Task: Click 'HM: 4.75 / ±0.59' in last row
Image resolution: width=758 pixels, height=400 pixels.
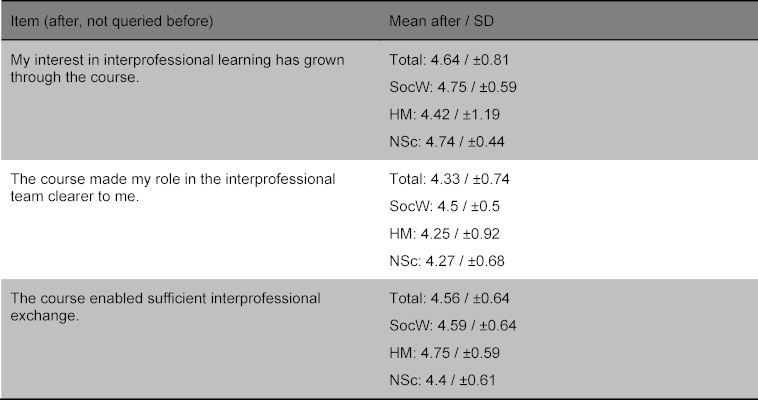Action: pyautogui.click(x=445, y=353)
